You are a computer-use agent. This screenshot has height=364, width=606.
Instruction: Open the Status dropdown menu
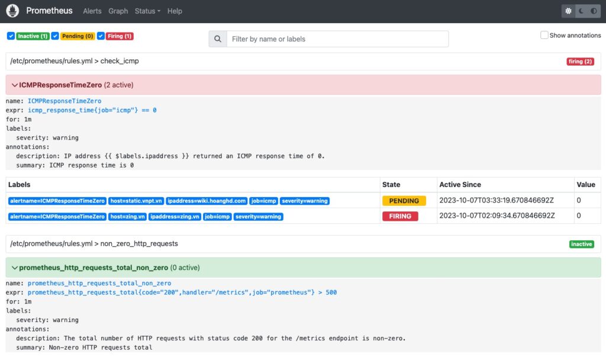[147, 11]
